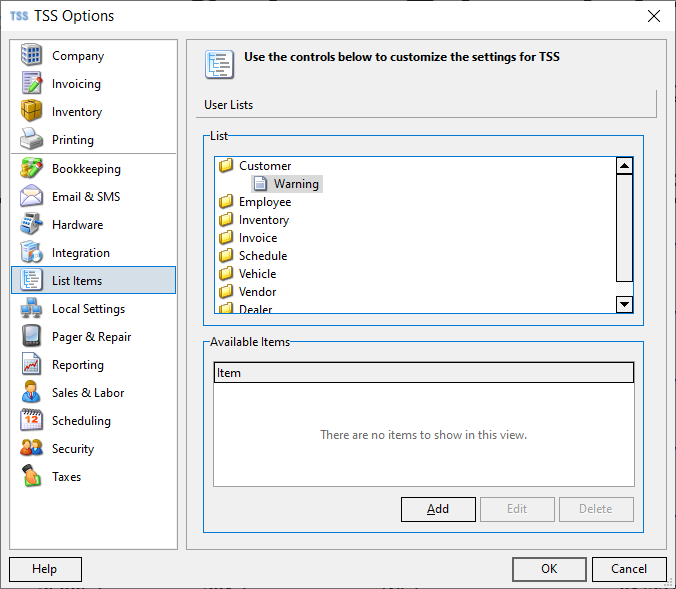676x589 pixels.
Task: Open the Company settings page
Action: tap(78, 56)
